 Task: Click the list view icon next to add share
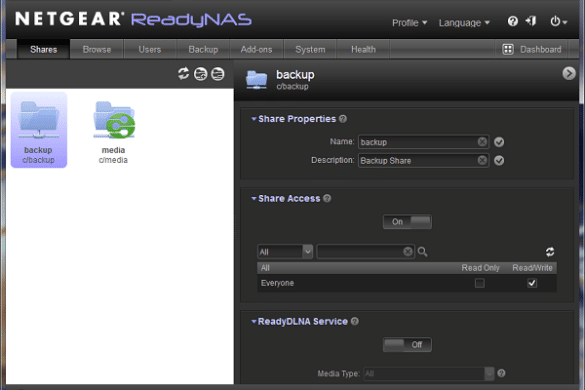(x=218, y=74)
